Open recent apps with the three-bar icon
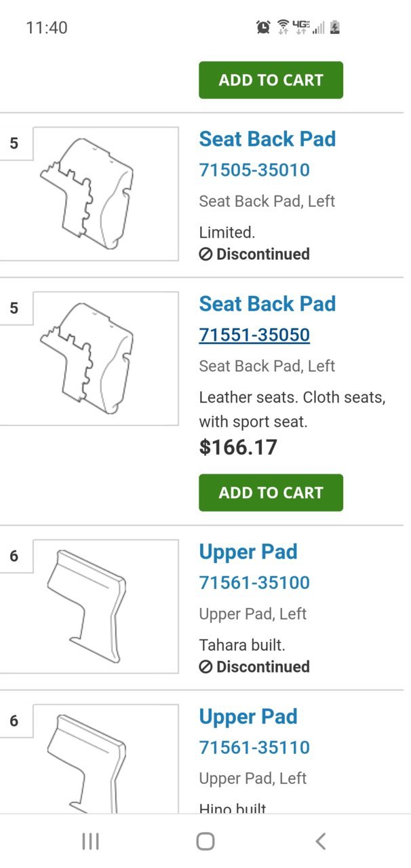This screenshot has height=868, width=411. pos(90,842)
